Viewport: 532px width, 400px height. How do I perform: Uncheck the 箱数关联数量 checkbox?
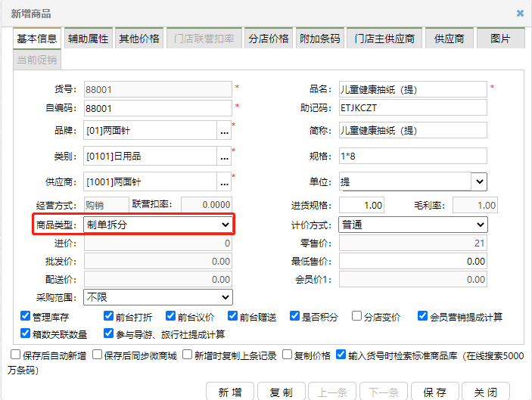click(x=25, y=333)
